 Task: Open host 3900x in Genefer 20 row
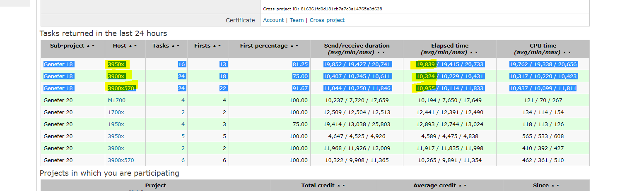pos(116,148)
